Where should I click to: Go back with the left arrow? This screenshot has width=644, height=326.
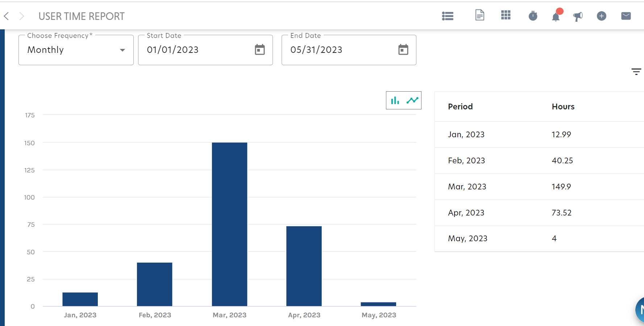click(6, 16)
